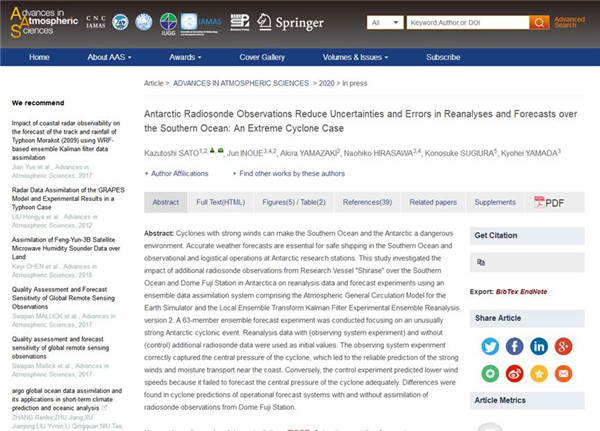Share article on LinkedIn
Image resolution: width=600 pixels, height=431 pixels.
[539, 346]
